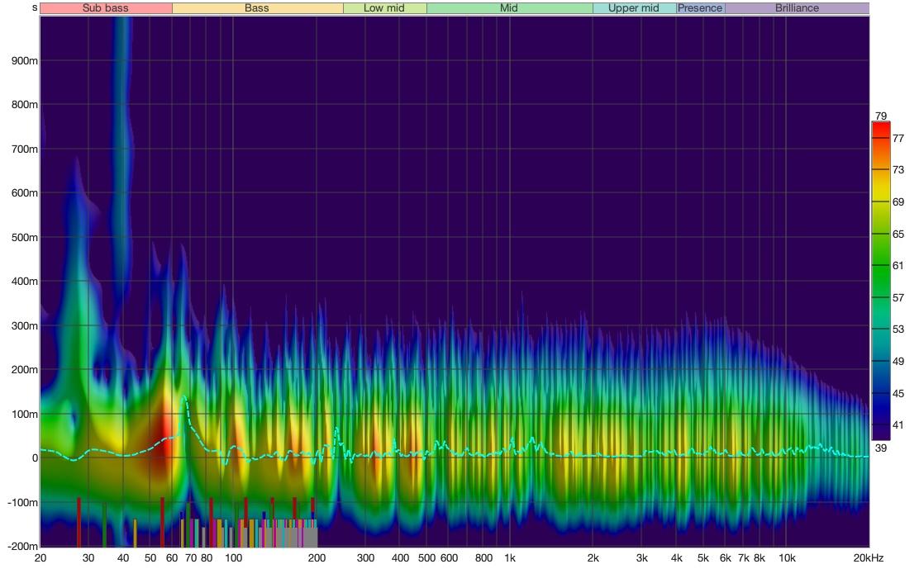Viewport: 924px width, 569px height.
Task: Click the 53 color scale tick
Action: tap(898, 330)
